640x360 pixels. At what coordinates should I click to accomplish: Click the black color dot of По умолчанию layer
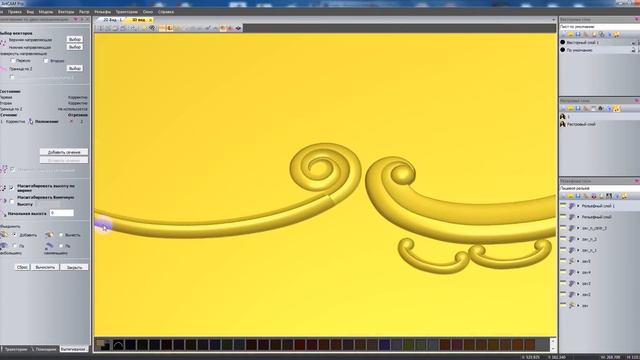563,50
